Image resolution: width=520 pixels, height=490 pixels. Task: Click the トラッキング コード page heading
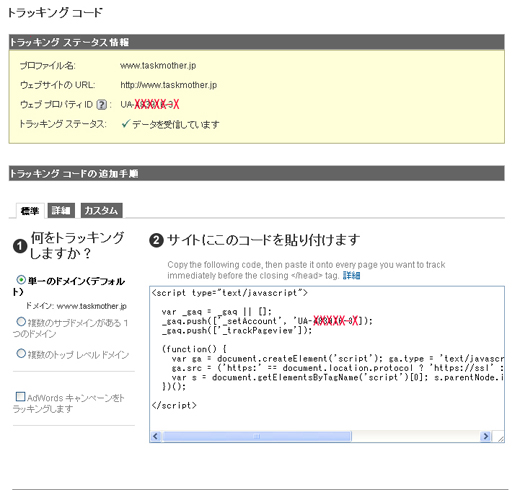click(55, 13)
